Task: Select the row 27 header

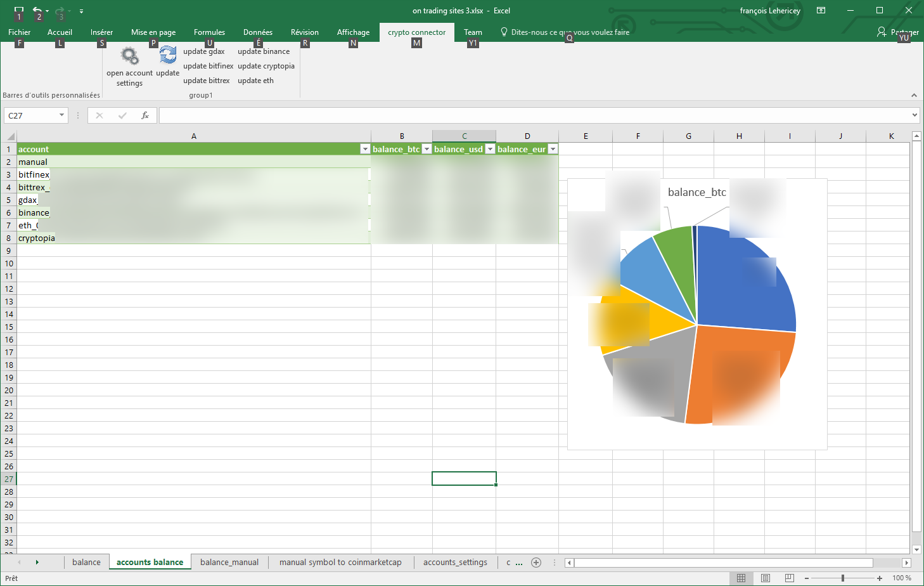Action: pyautogui.click(x=8, y=479)
